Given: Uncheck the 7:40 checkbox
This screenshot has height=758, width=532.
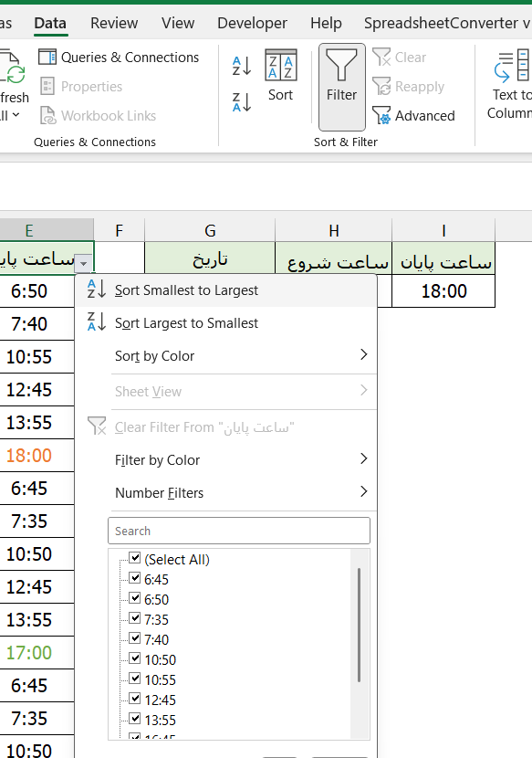Looking at the screenshot, I should click(135, 638).
